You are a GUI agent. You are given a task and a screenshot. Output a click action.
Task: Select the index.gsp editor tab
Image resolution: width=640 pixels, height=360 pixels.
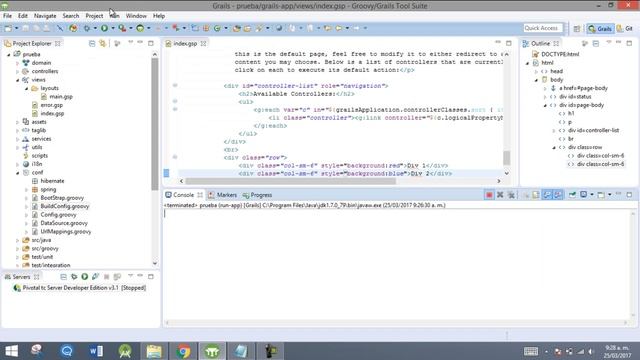(x=185, y=43)
